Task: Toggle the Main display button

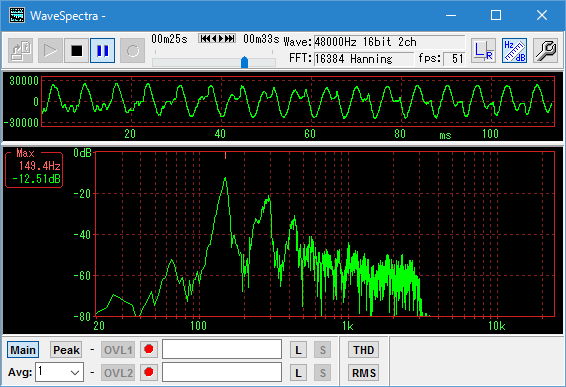Action: (23, 350)
